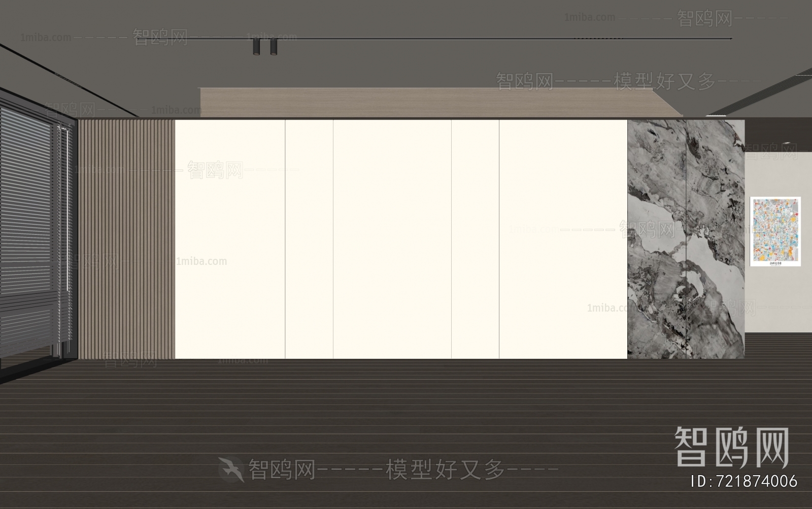This screenshot has height=509, width=812.
Task: Select narrow cream panel left of center door
Action: [x=309, y=239]
